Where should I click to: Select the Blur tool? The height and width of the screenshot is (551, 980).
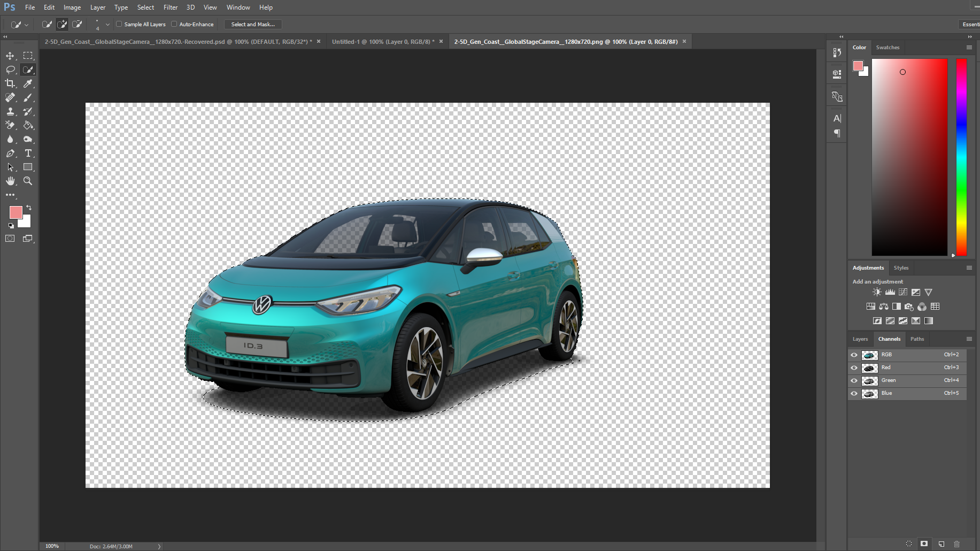tap(10, 139)
